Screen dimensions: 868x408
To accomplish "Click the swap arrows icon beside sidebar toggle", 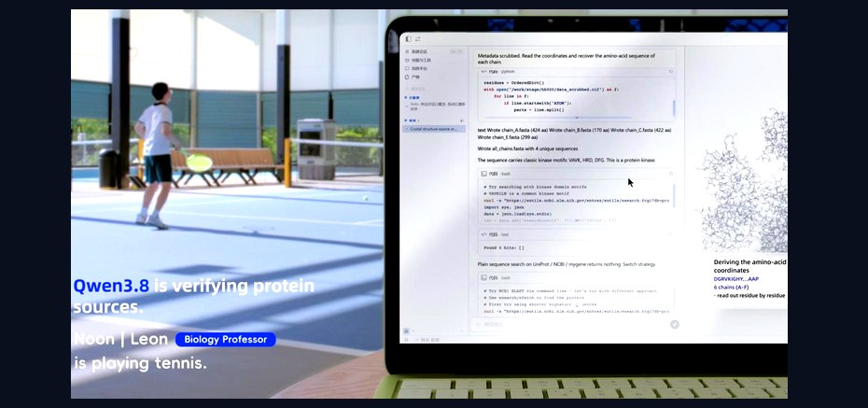I will click(417, 39).
